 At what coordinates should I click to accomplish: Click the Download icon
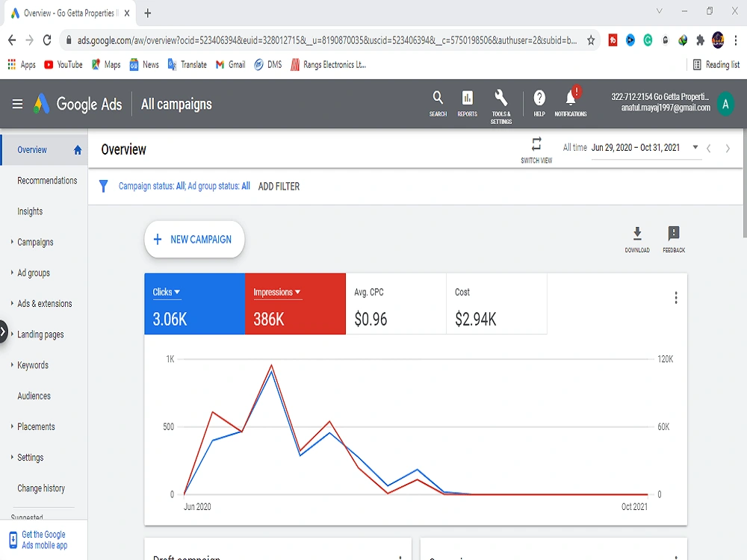coord(637,240)
